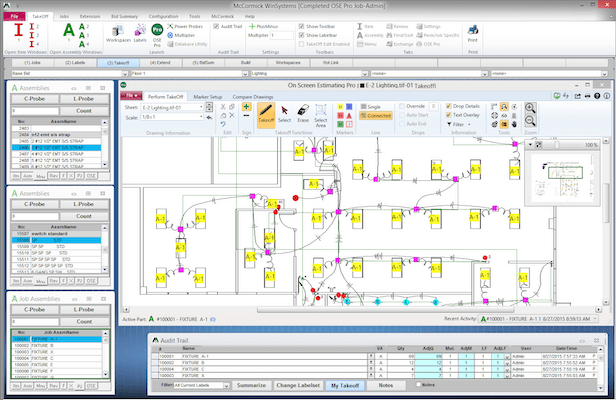
Task: Select the red triangle marker
Action: click(x=349, y=116)
